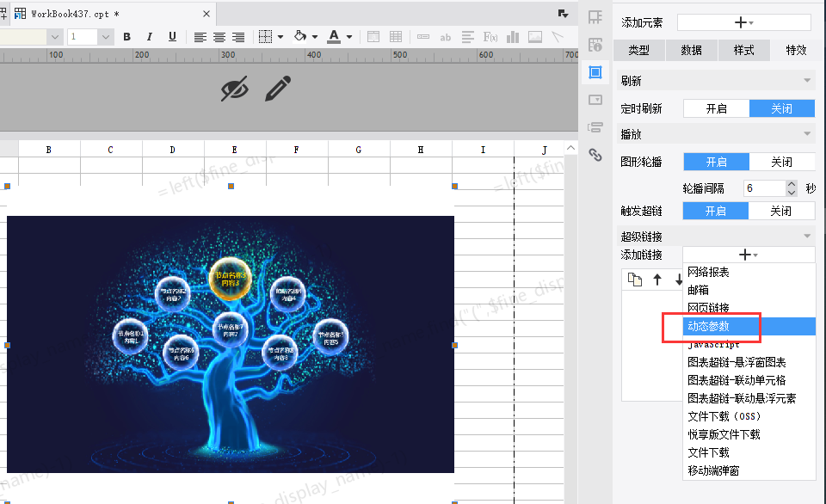The image size is (826, 504).
Task: Turn off 定时刷新 with 关闭
Action: (782, 108)
